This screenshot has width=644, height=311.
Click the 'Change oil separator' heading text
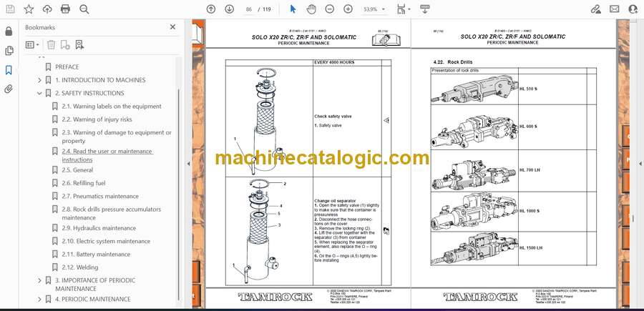click(333, 201)
